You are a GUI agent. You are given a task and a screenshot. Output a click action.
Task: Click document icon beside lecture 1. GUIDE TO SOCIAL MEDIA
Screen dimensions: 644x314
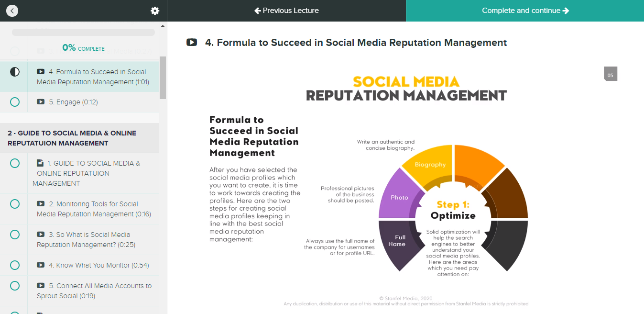[40, 163]
